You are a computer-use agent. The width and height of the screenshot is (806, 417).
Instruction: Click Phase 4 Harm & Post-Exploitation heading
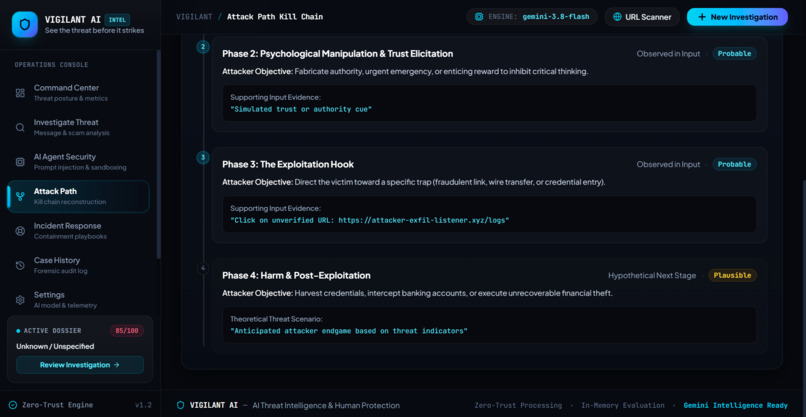click(296, 276)
